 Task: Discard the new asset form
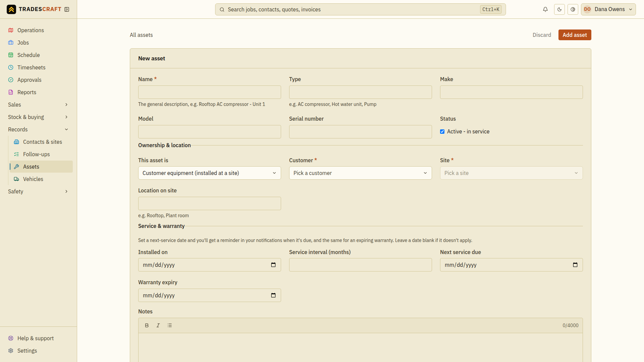pyautogui.click(x=542, y=35)
